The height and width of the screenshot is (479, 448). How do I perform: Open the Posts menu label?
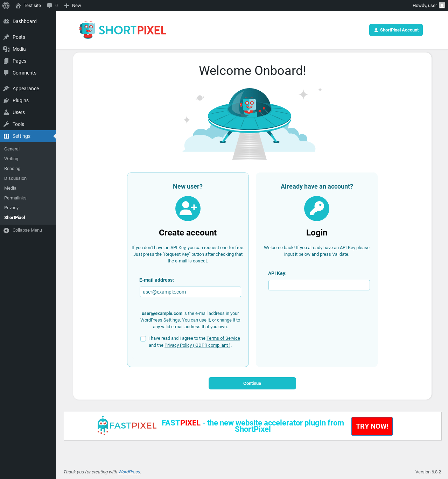click(x=19, y=37)
